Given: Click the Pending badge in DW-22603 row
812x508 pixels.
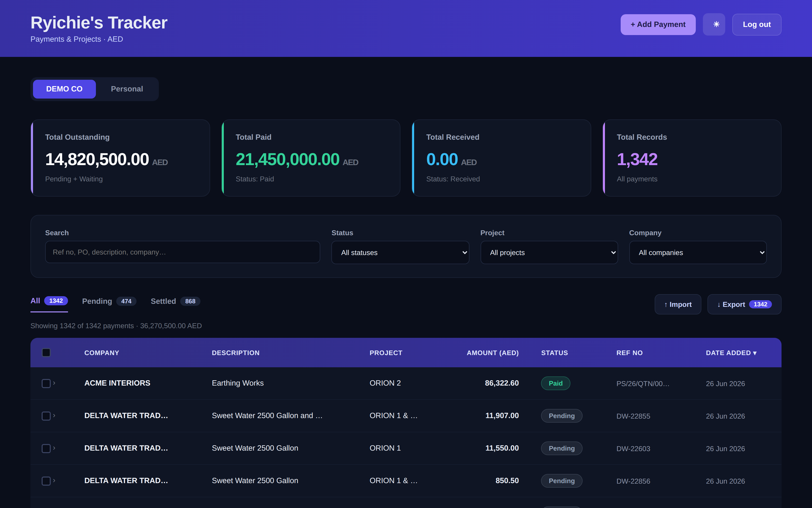Looking at the screenshot, I should [x=561, y=449].
